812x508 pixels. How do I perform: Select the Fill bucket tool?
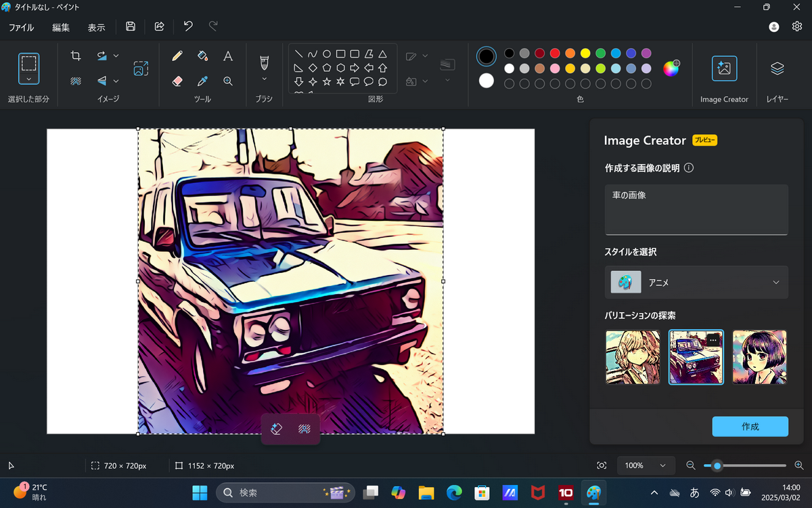[x=202, y=56]
